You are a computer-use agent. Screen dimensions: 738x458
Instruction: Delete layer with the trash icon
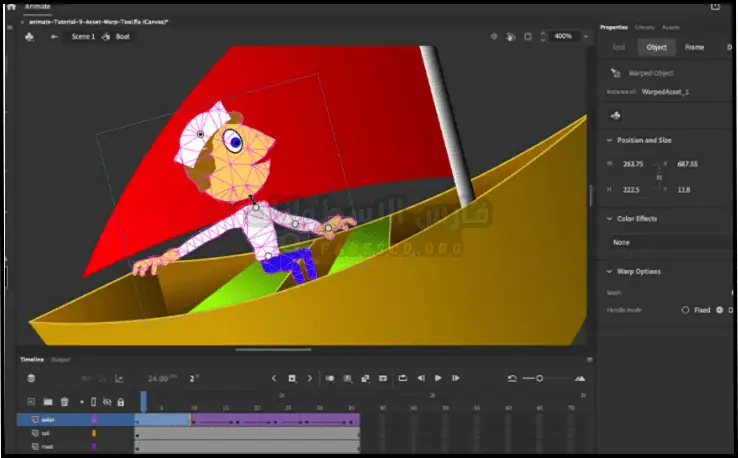(x=64, y=402)
